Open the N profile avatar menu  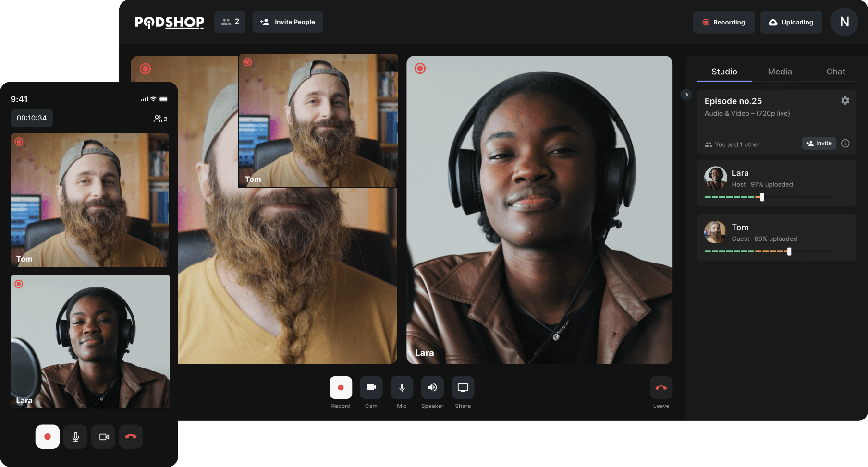coord(844,22)
